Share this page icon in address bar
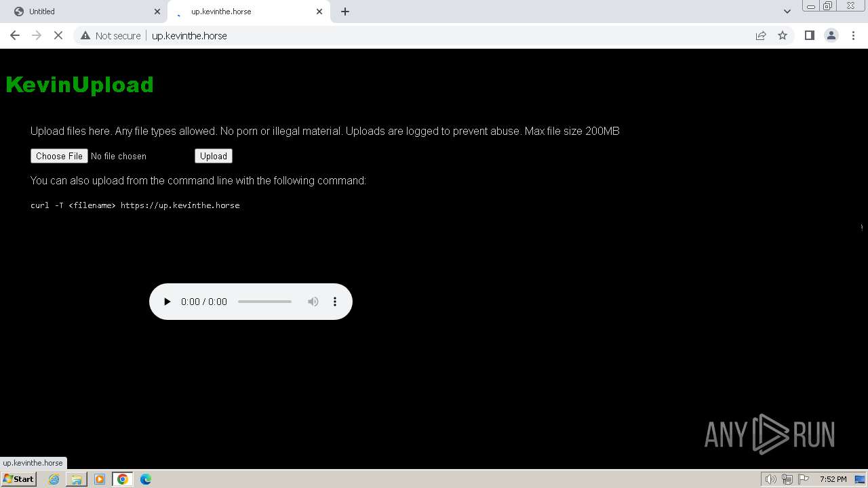Viewport: 868px width, 488px height. tap(761, 35)
